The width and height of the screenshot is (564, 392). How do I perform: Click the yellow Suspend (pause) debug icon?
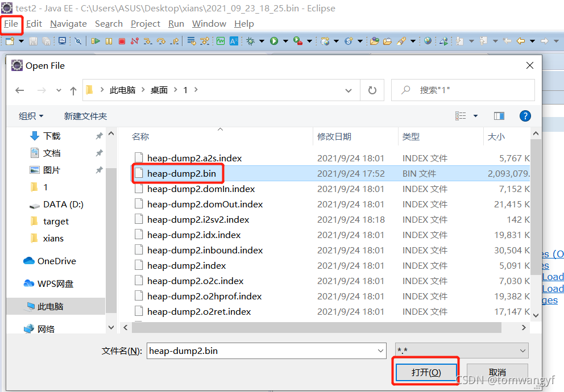tap(108, 41)
